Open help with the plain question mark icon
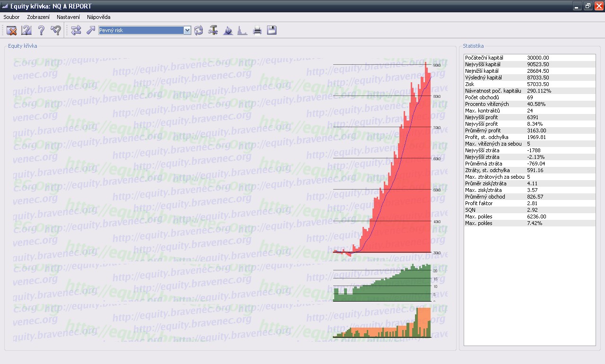This screenshot has width=605, height=364. point(41,30)
